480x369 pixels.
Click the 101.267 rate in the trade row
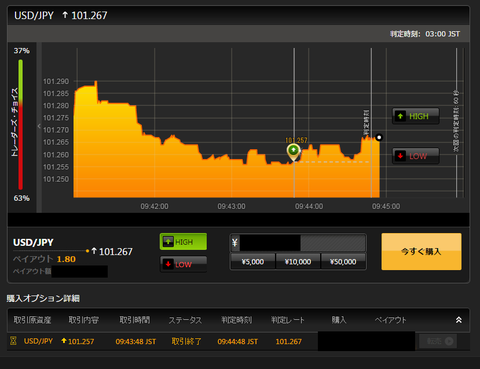click(x=289, y=341)
